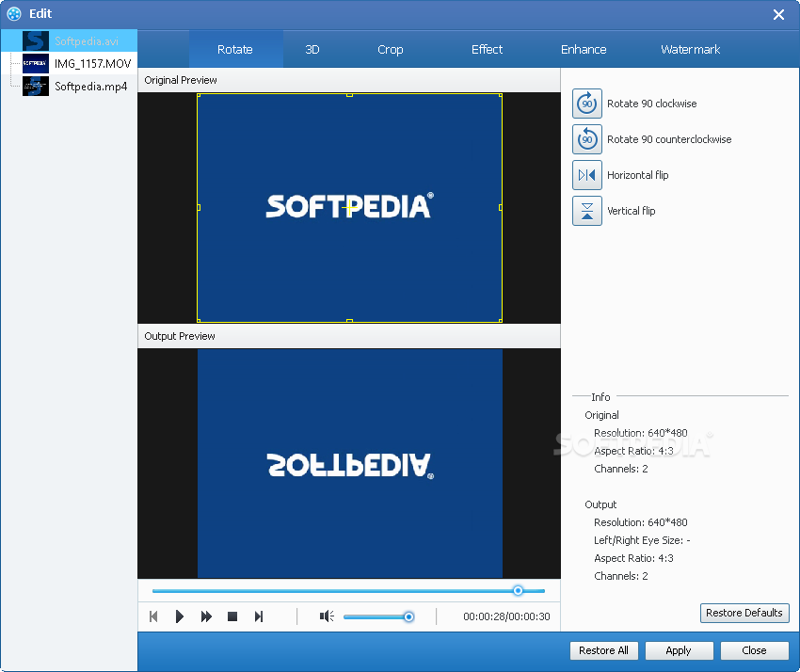The width and height of the screenshot is (800, 672).
Task: Select Softpedia.mp4 thumbnail in file list
Action: pyautogui.click(x=36, y=87)
